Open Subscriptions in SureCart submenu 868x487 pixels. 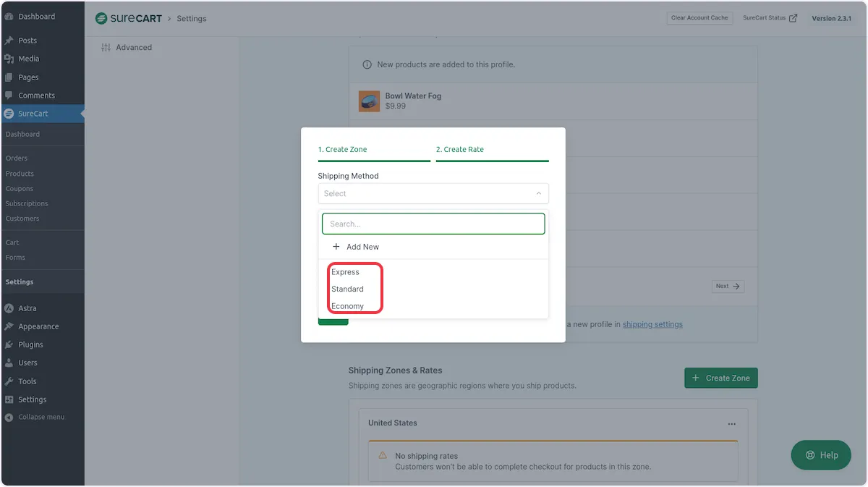click(27, 204)
